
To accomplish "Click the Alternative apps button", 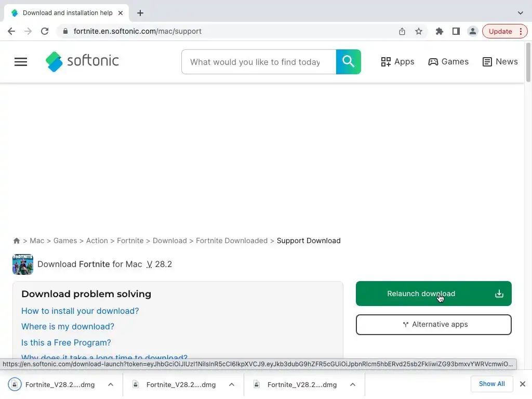I will tap(434, 325).
